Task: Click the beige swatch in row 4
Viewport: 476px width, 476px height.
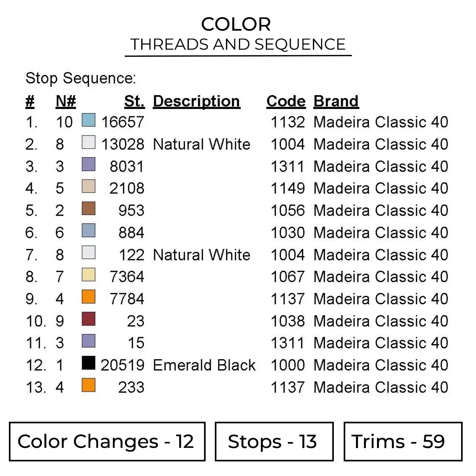Action: point(89,187)
